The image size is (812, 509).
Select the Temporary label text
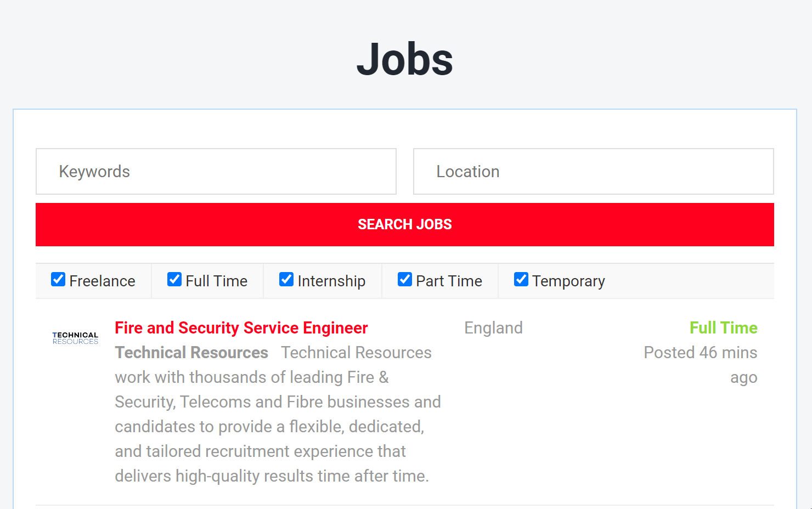[568, 281]
